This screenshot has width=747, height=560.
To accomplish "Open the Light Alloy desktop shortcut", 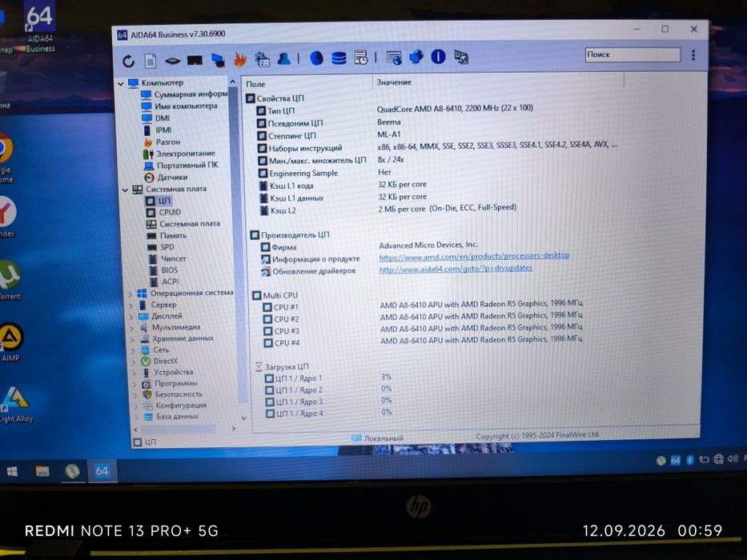I will click(x=16, y=404).
